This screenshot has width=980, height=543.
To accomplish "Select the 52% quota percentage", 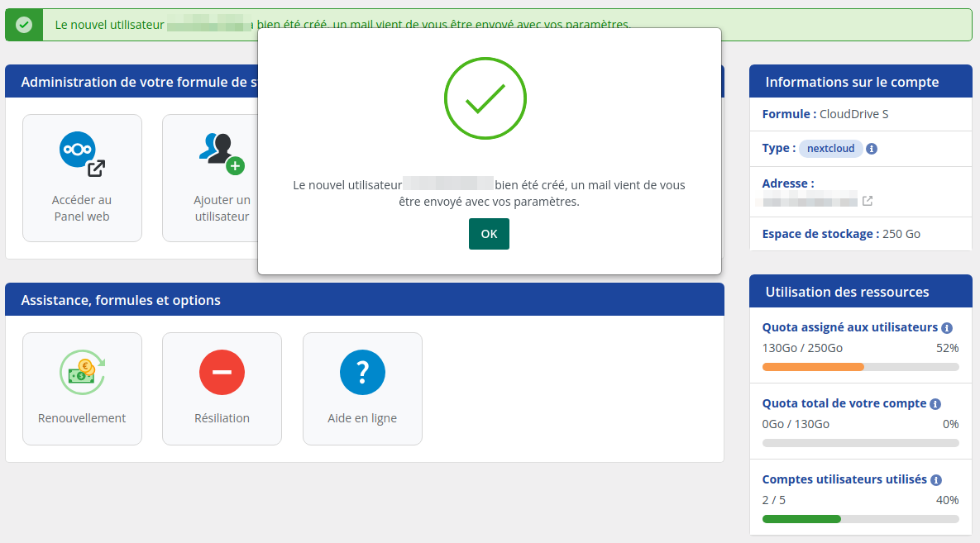I will pos(948,348).
